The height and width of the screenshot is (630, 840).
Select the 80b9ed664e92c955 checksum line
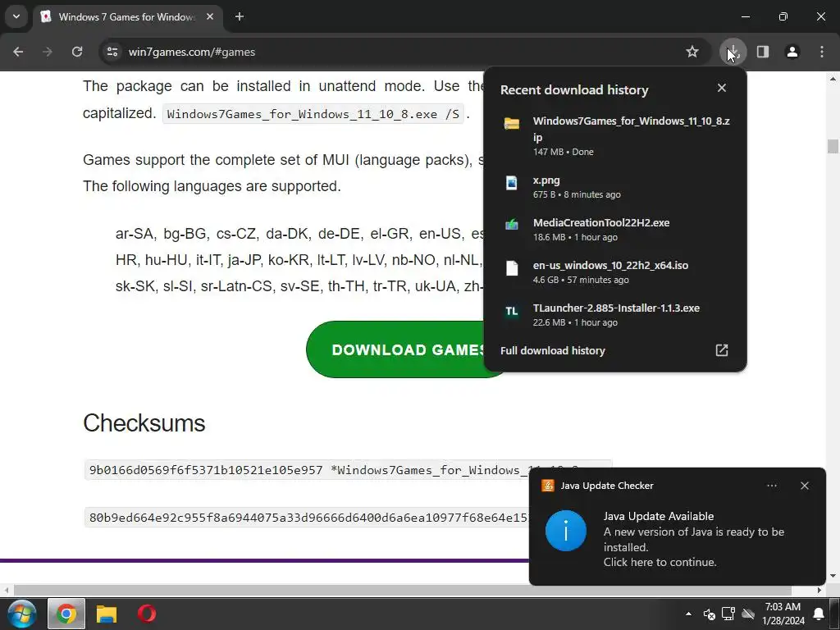point(308,518)
